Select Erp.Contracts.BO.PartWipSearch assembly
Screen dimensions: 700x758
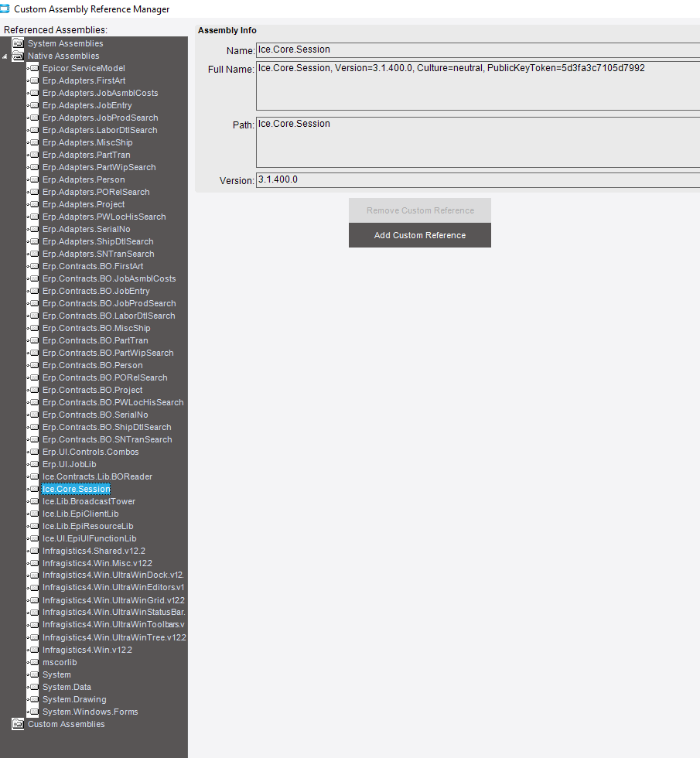pos(108,353)
